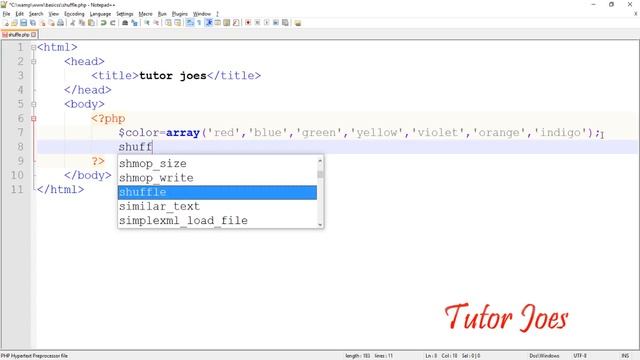Screen dimensions: 640x360
Task: Select the shuffle.php document tab
Action: click(19, 35)
